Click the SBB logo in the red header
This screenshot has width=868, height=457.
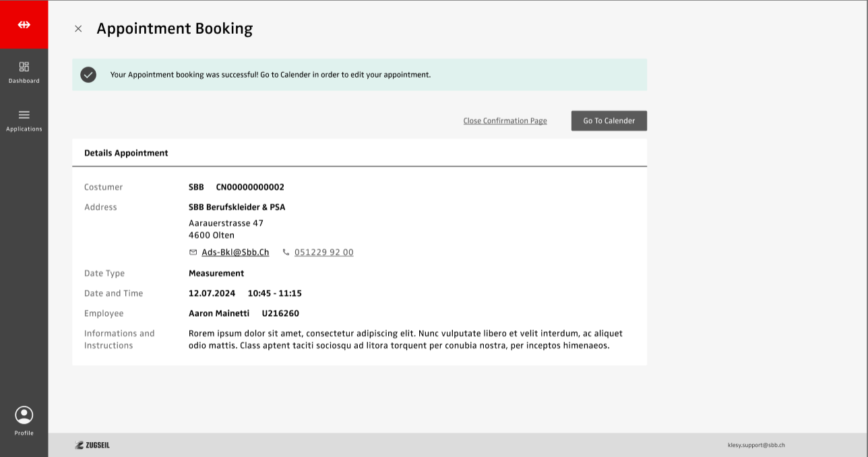(24, 24)
